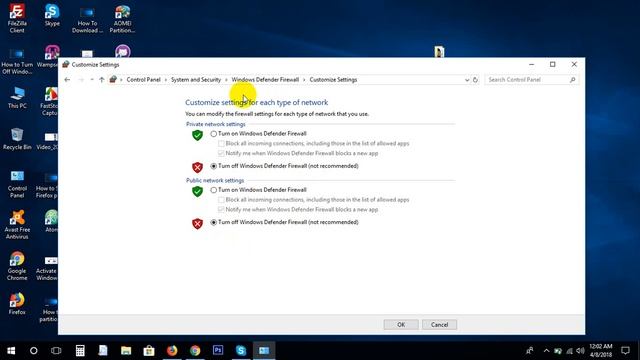Toggle public Notify me when Firewall blocks checkbox
640x360 pixels.
221,210
